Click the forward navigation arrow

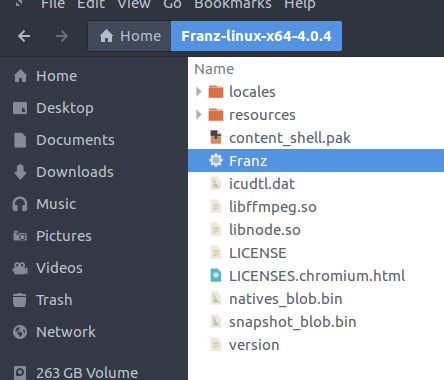click(62, 36)
